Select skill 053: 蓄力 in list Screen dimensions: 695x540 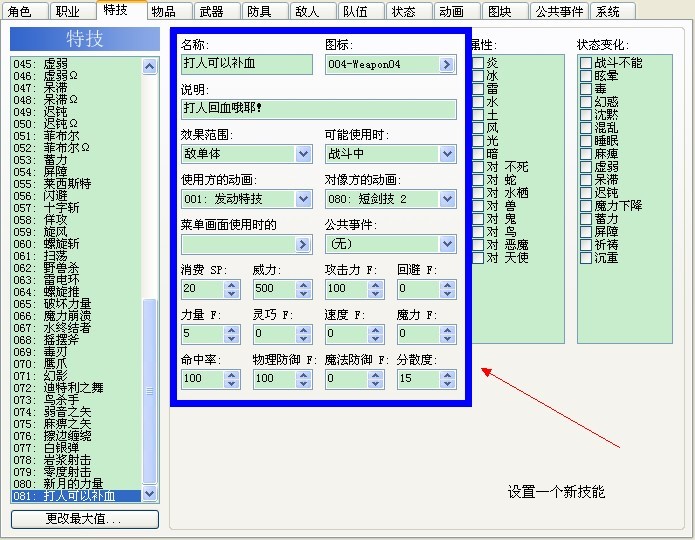(76, 160)
